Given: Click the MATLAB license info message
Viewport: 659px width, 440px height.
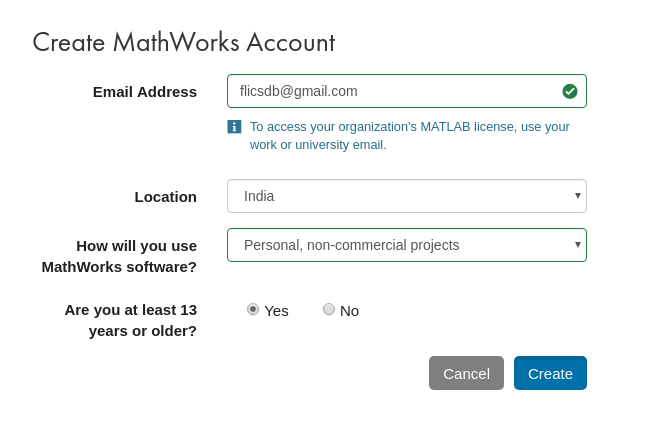Looking at the screenshot, I should (x=409, y=135).
